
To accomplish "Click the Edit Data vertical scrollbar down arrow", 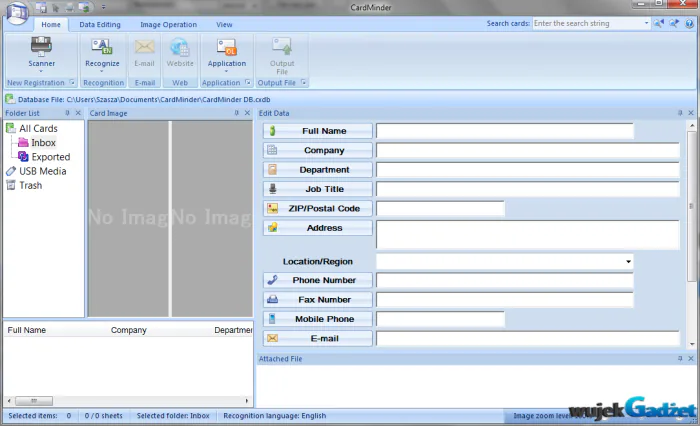I will (x=692, y=344).
